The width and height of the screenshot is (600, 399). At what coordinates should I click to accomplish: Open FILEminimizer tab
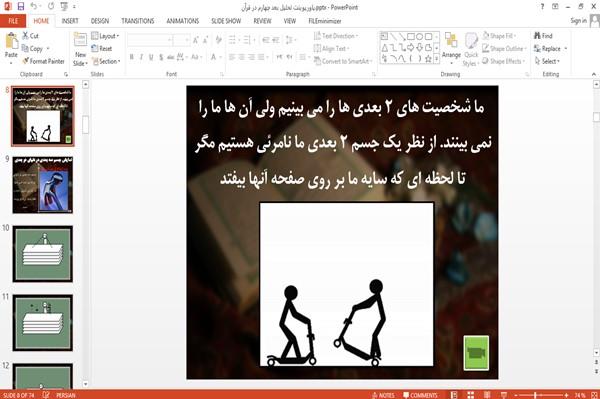pyautogui.click(x=324, y=21)
